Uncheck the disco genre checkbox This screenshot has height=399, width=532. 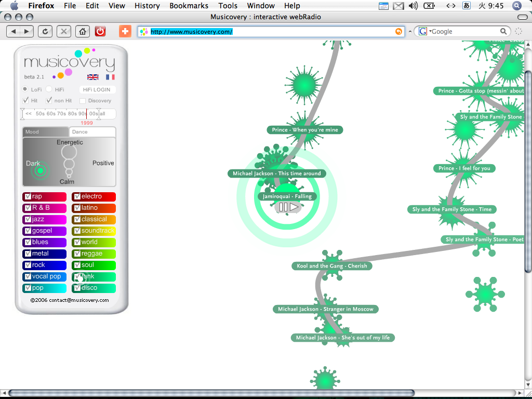point(77,288)
